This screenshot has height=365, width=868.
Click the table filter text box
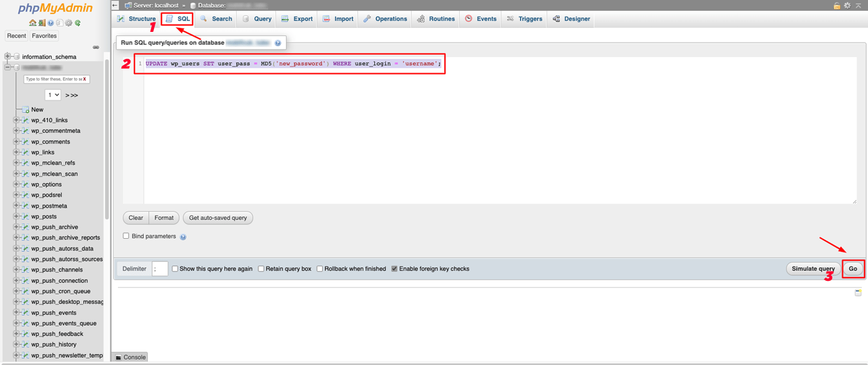(57, 79)
